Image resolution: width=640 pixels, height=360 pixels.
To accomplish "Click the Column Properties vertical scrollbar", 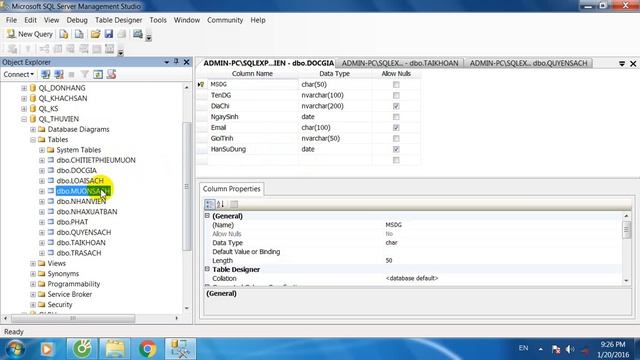I will coord(627,229).
